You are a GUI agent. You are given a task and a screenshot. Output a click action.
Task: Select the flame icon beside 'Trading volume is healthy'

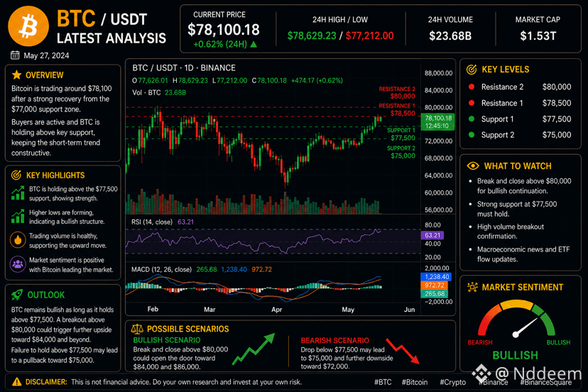coord(18,240)
